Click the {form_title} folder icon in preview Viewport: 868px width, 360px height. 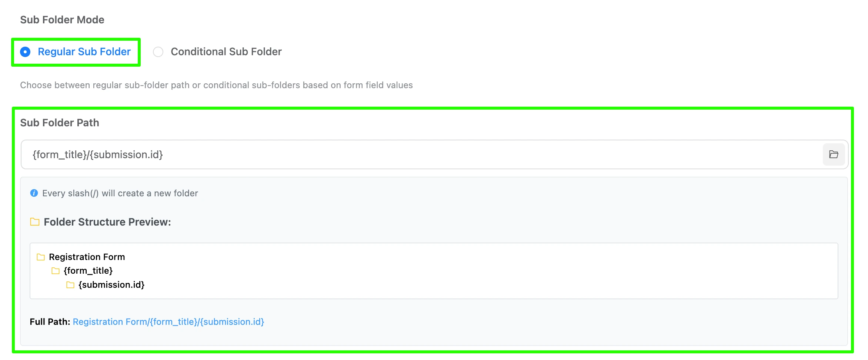pyautogui.click(x=56, y=271)
